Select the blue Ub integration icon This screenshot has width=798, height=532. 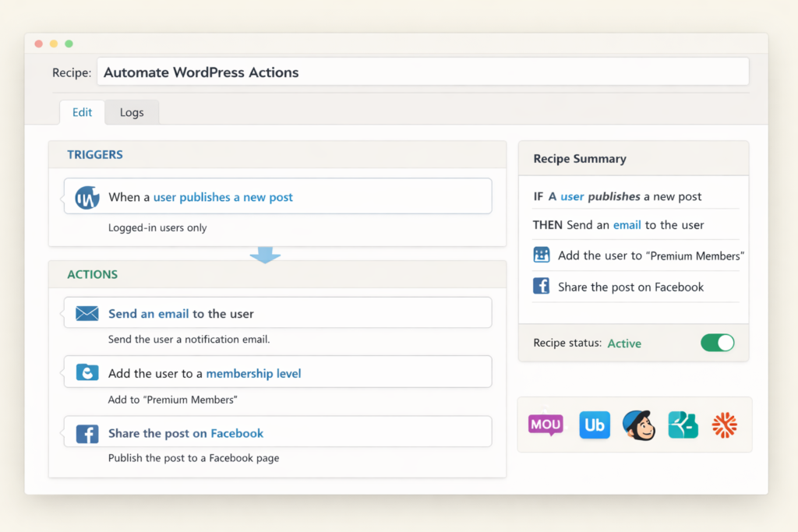pyautogui.click(x=595, y=425)
